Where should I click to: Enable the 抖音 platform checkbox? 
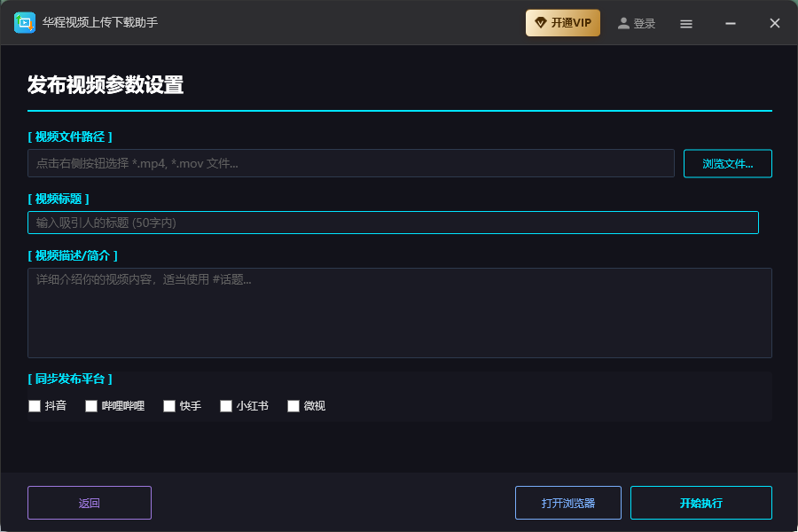click(35, 406)
